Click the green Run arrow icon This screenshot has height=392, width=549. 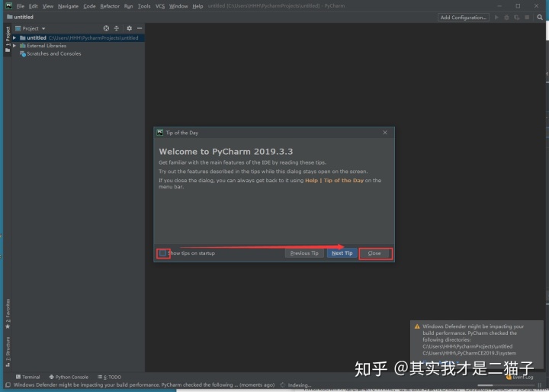pos(496,18)
